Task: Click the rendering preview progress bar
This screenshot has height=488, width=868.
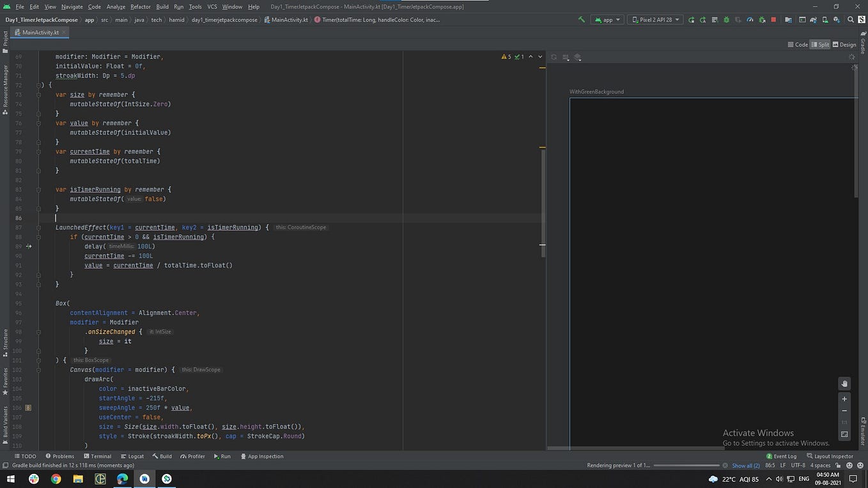Action: pos(686,466)
